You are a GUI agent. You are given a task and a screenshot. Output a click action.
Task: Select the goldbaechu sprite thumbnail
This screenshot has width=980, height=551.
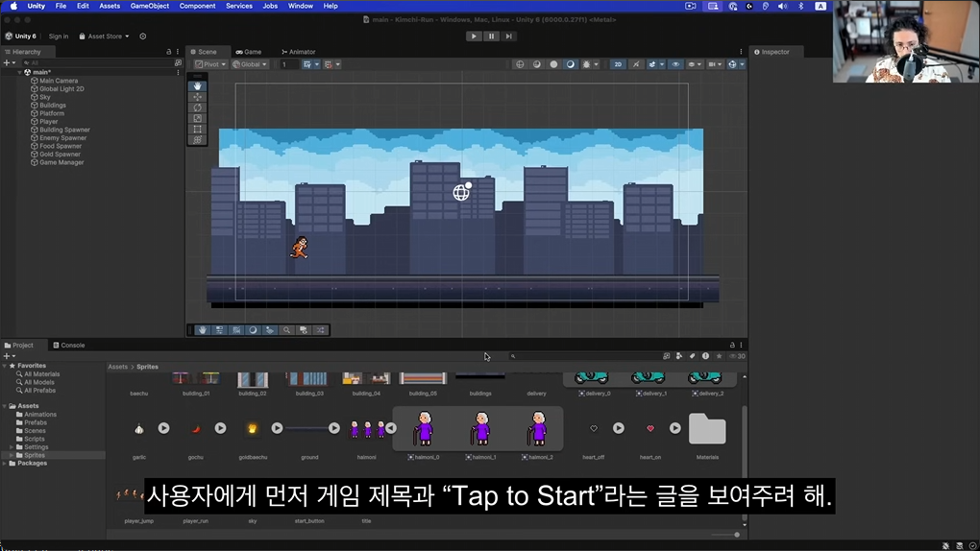[253, 428]
